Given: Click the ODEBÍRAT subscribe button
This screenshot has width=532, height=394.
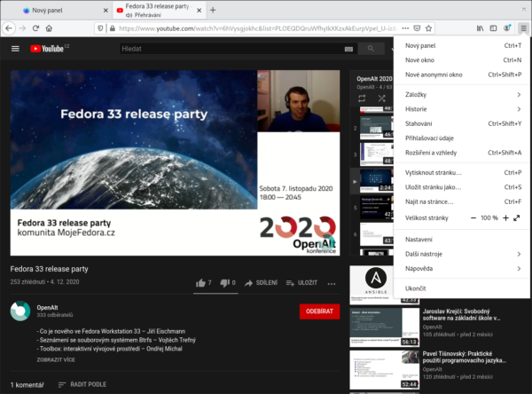Looking at the screenshot, I should pos(319,311).
